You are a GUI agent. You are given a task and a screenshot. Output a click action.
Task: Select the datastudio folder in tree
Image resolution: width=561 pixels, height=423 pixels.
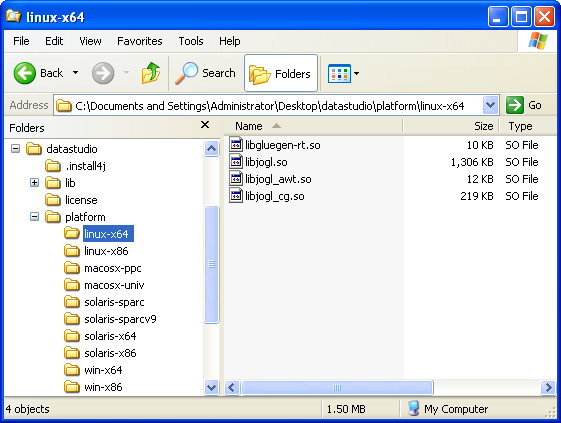(72, 149)
